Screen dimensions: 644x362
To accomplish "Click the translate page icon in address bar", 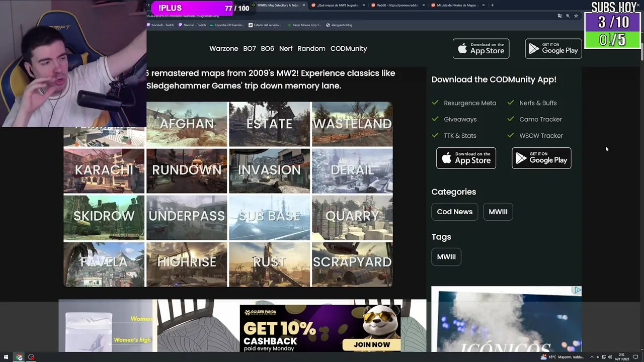I will [x=560, y=16].
